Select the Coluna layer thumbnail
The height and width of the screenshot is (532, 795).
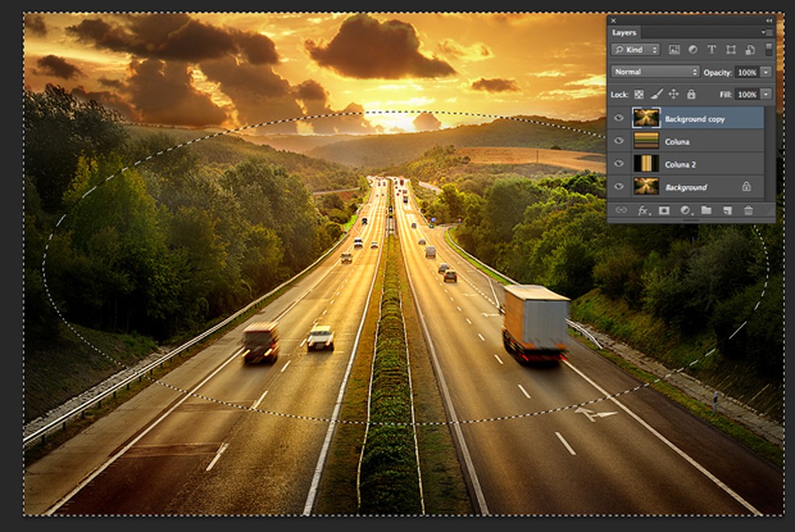click(646, 140)
